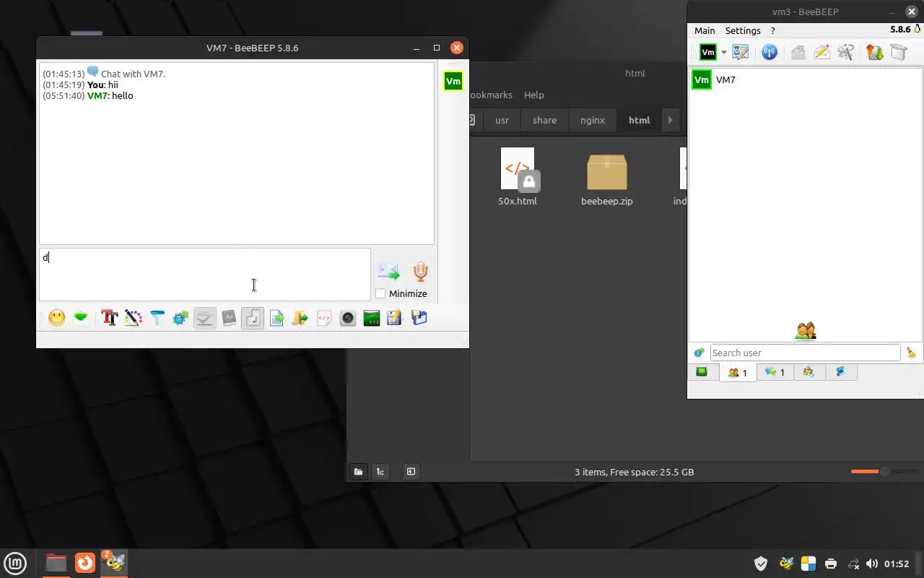Toggle the spell check button
The image size is (924, 578).
205,317
